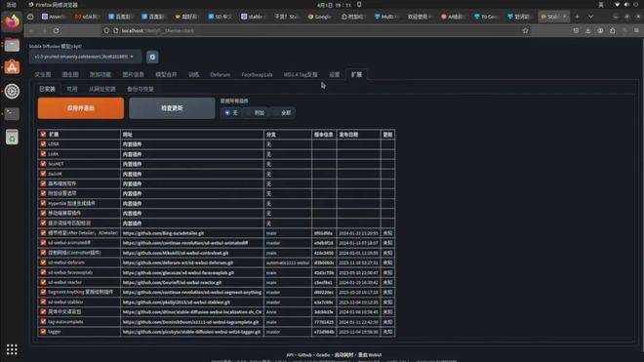
Task: Open the Firefox application menu
Action: [x=636, y=31]
